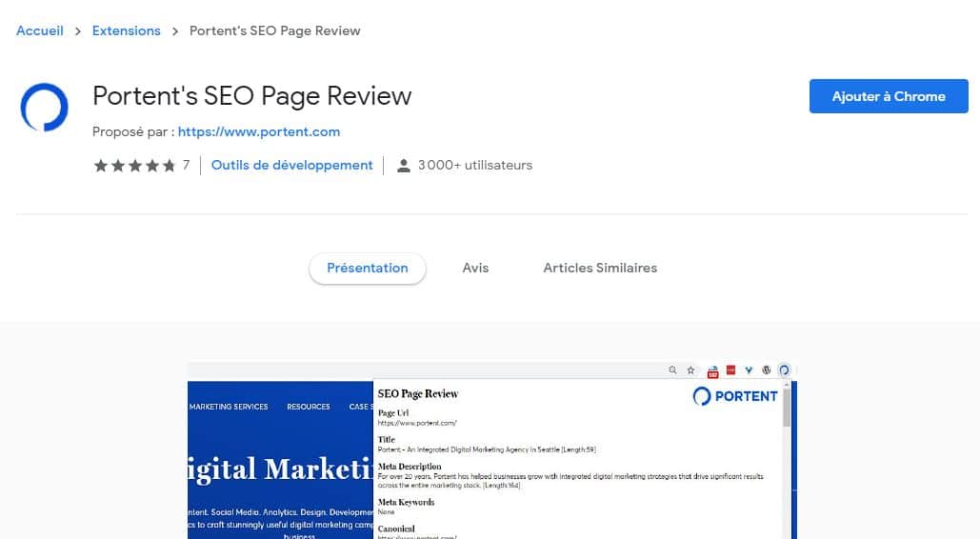The width and height of the screenshot is (980, 539).
Task: Click the review count 7
Action: (x=187, y=165)
